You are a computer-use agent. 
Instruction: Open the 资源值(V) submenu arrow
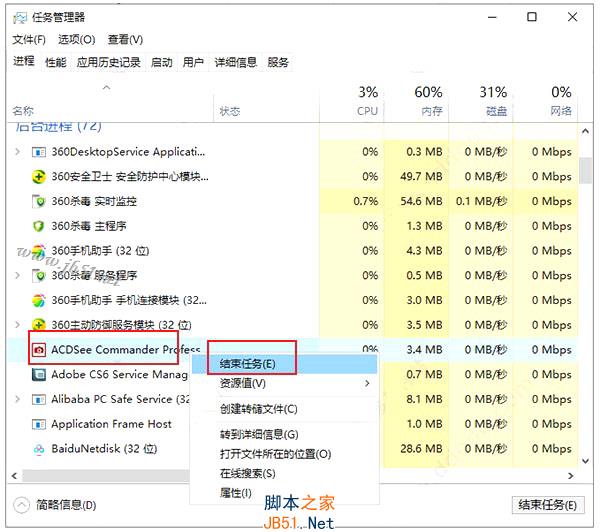pos(367,383)
